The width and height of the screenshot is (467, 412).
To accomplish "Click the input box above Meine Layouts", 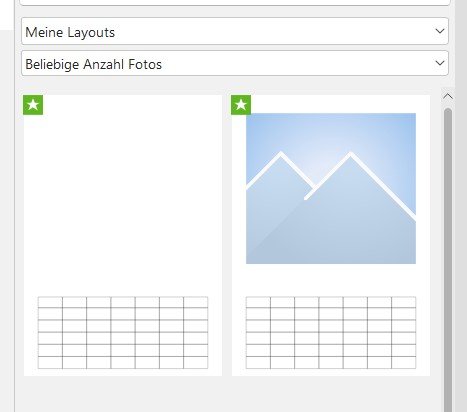I will tap(235, 3).
